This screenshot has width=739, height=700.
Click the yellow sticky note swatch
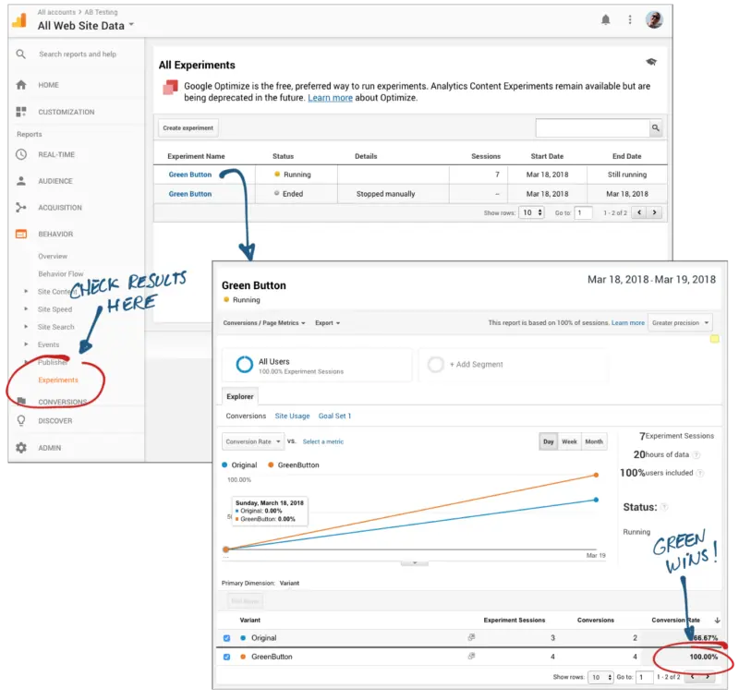(714, 340)
